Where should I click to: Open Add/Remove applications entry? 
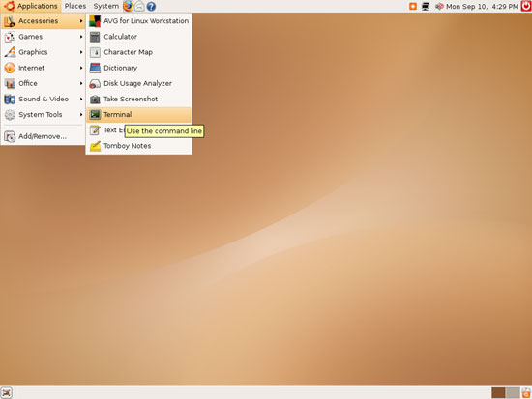pyautogui.click(x=44, y=136)
